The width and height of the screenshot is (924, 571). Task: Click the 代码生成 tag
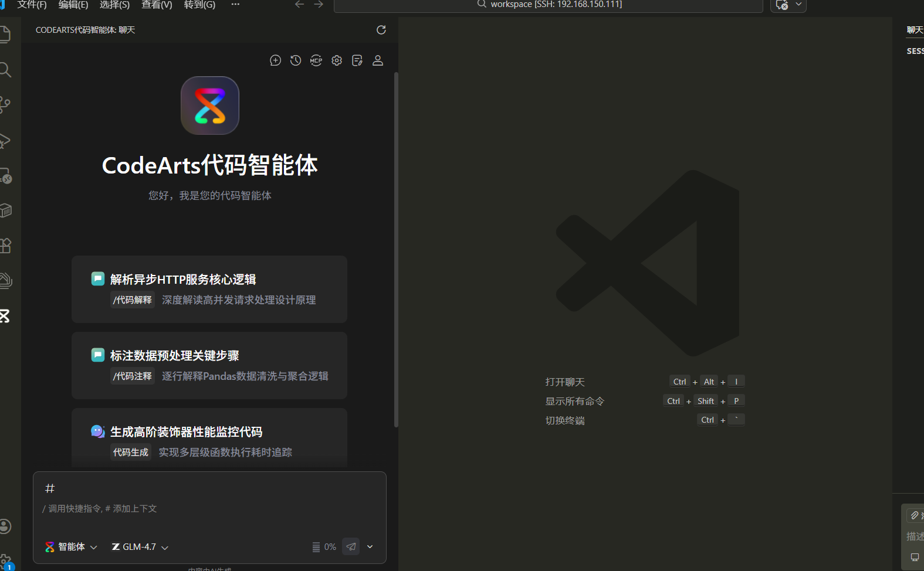131,452
